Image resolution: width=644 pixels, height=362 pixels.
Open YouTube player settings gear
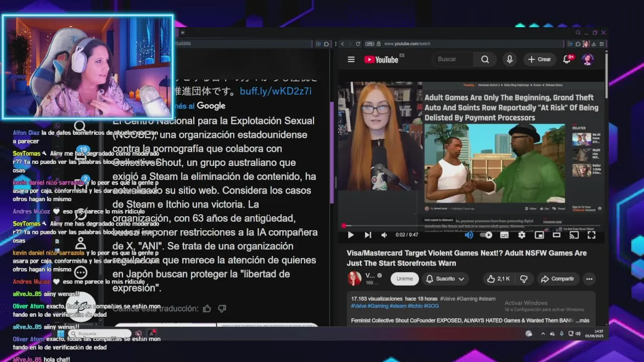[x=522, y=235]
